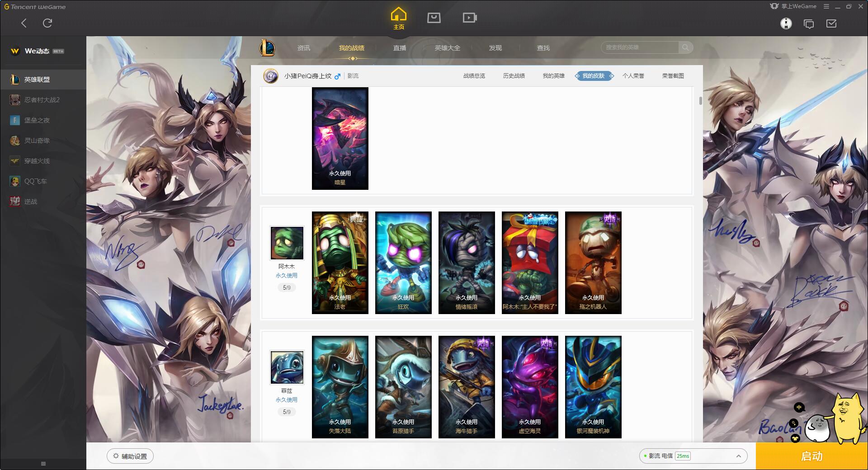The height and width of the screenshot is (470, 868).
Task: Open the 荣誉截图 sub-tab
Action: coord(673,76)
